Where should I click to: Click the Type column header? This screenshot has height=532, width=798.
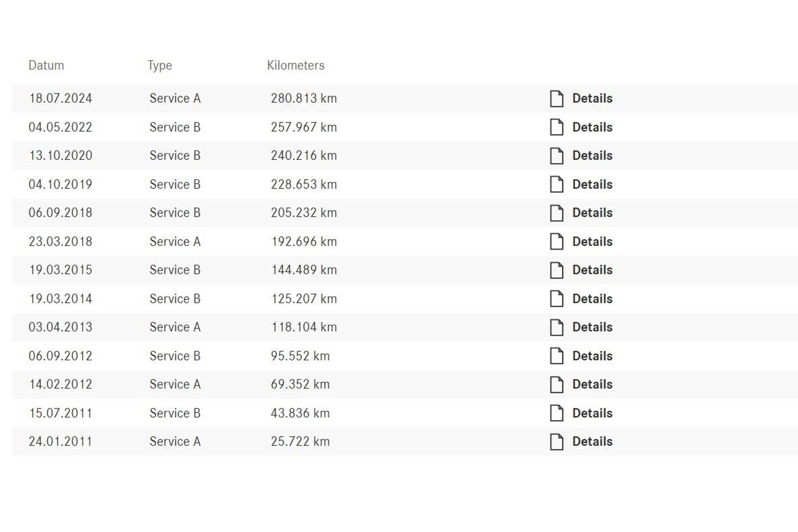[160, 65]
